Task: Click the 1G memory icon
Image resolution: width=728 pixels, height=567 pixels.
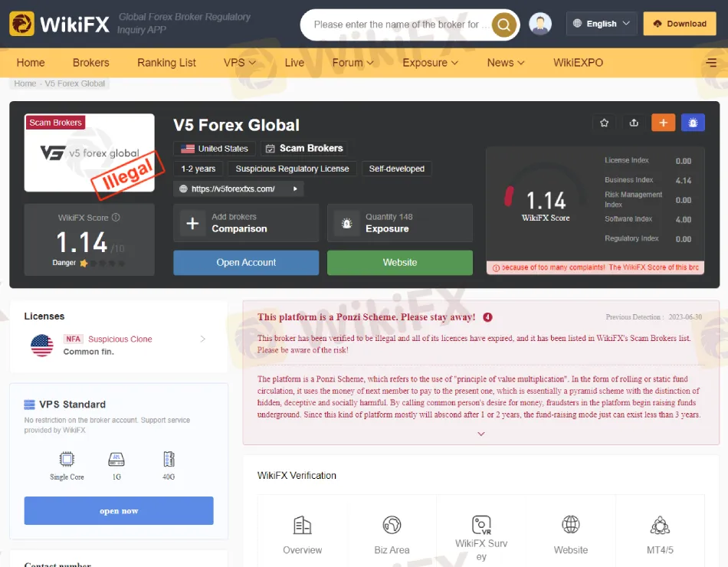Action: [116, 459]
